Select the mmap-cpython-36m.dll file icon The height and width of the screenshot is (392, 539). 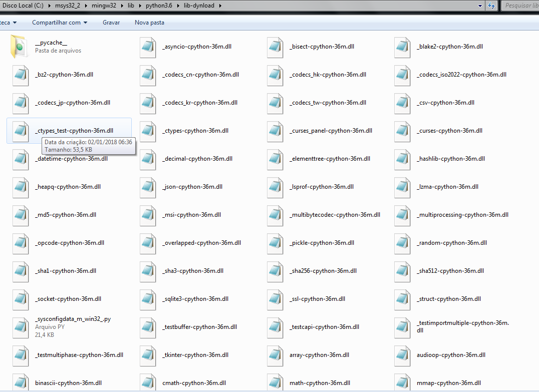click(x=402, y=382)
